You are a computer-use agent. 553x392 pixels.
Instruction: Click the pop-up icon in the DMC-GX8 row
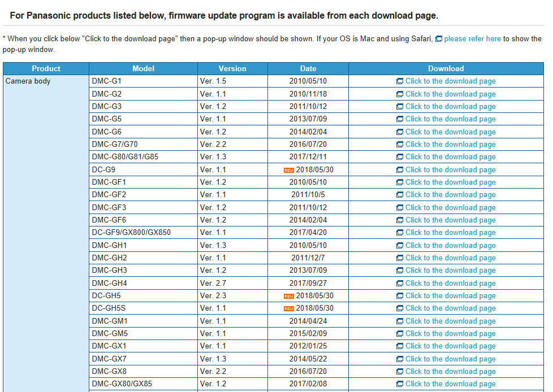point(400,372)
